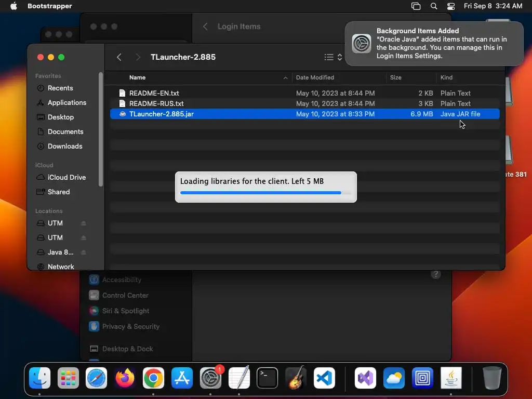Open Downloads in Finder sidebar

point(65,147)
